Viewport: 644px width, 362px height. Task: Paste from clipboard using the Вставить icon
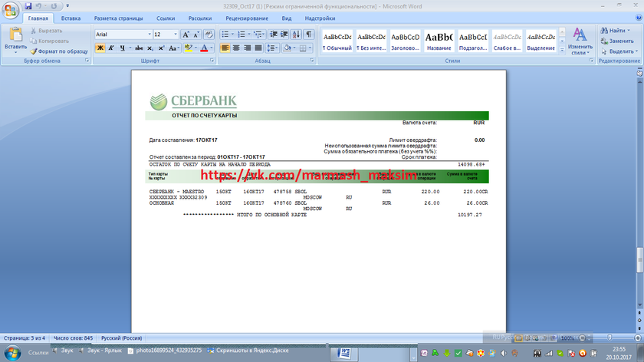(15, 35)
